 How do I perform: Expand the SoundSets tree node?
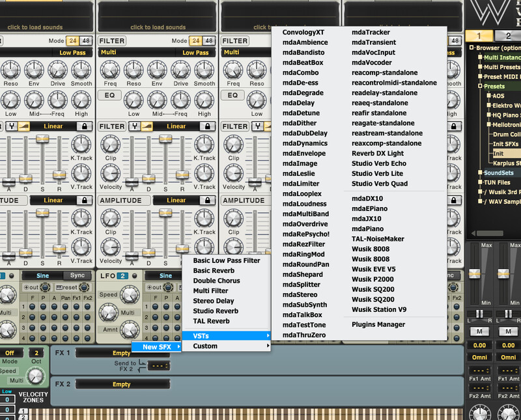click(x=480, y=173)
